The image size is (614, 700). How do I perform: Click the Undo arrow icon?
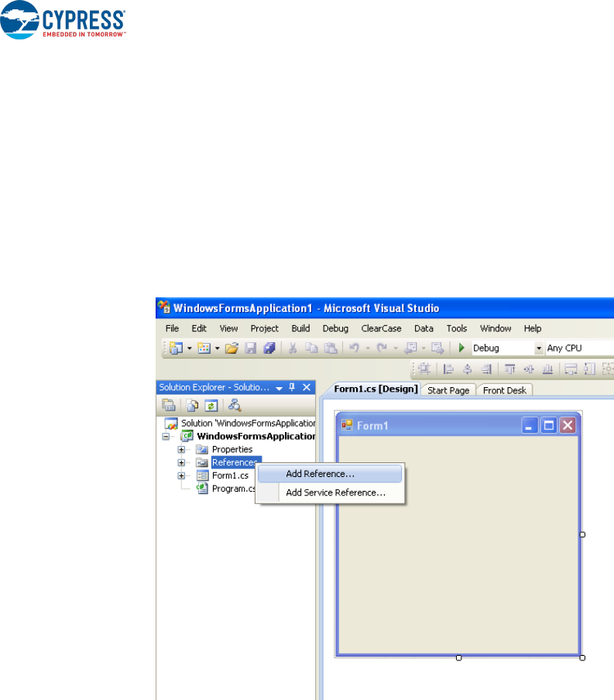(354, 348)
